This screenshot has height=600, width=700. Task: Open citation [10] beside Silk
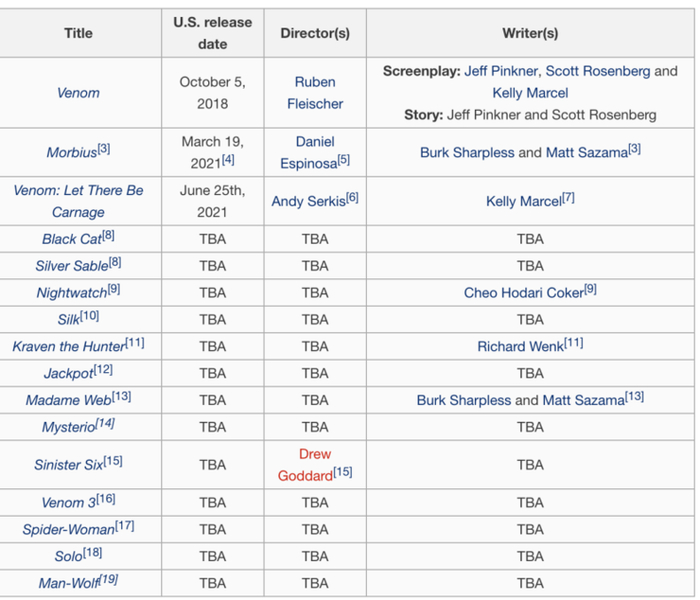[89, 316]
